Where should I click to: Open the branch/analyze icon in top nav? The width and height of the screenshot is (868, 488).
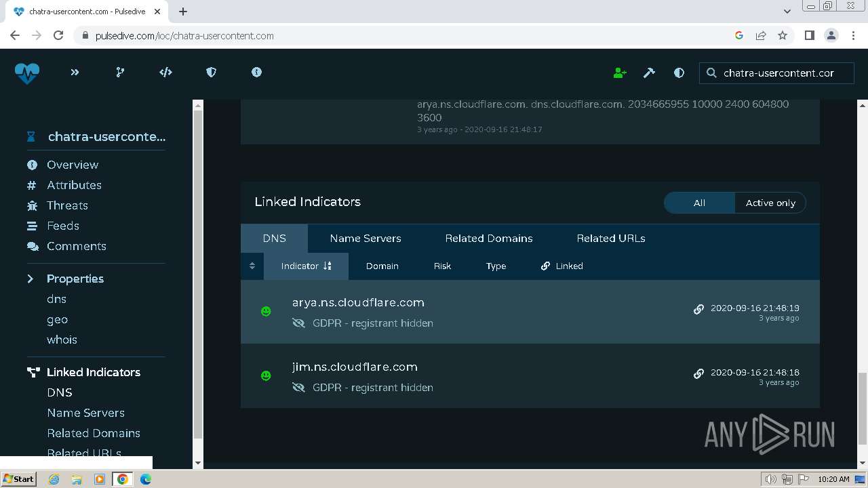pyautogui.click(x=120, y=72)
